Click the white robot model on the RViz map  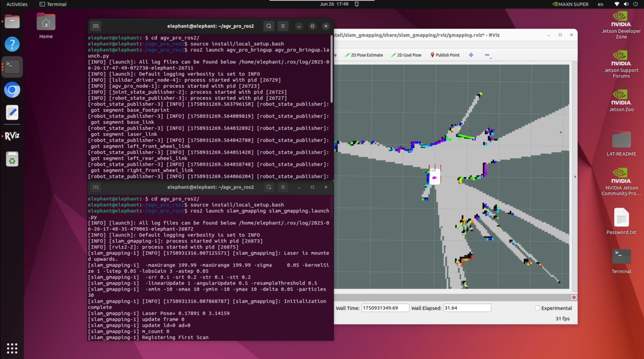point(434,177)
